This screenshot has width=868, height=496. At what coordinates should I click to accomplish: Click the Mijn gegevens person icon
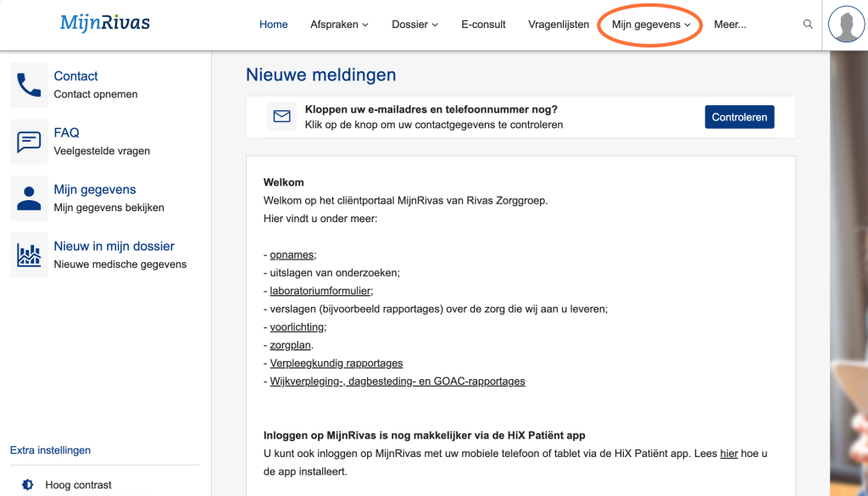pos(29,198)
